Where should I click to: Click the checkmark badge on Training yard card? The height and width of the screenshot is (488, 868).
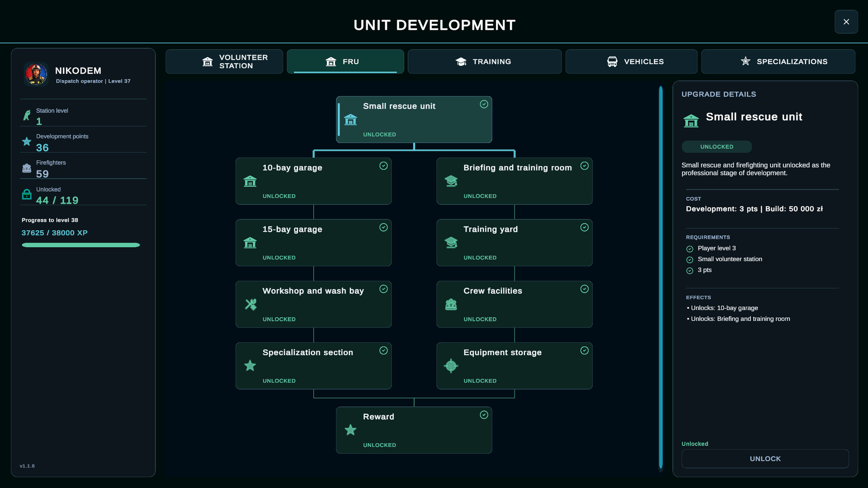coord(584,227)
